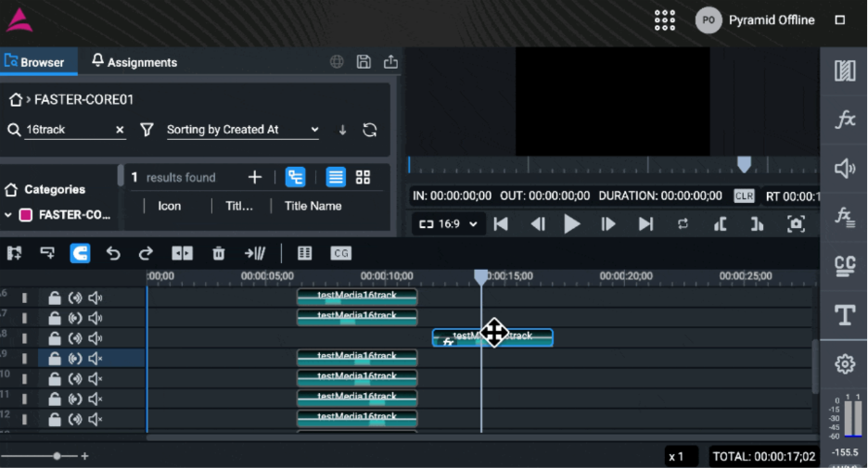Open the 16:9 aspect ratio dropdown
The image size is (868, 468).
[449, 224]
